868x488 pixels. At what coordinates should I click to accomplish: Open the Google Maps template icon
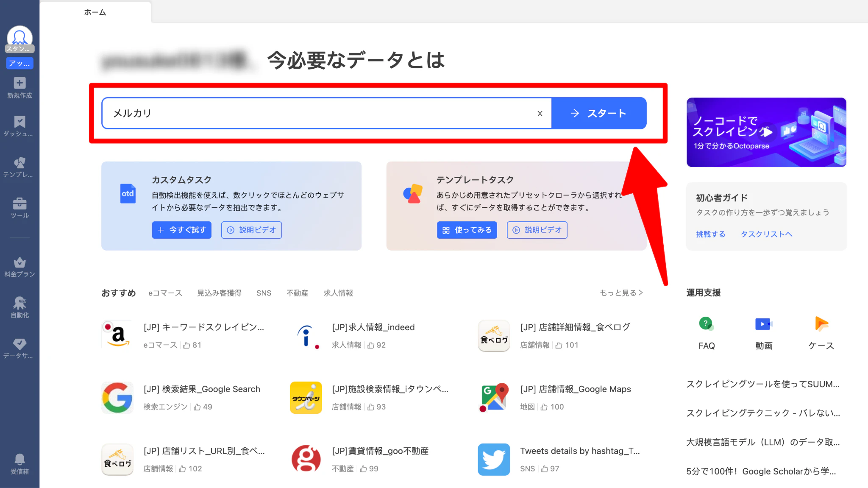coord(494,397)
